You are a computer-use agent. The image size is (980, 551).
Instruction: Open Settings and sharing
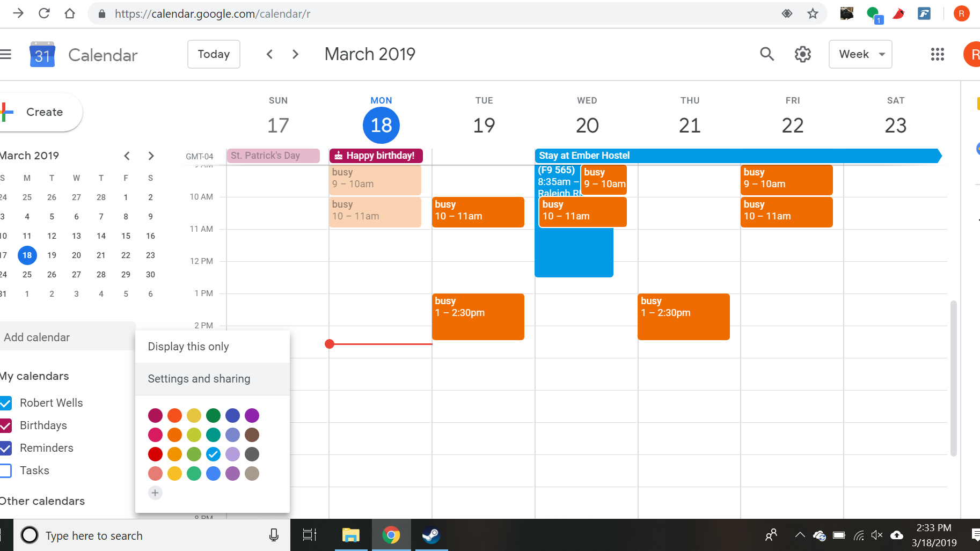pos(213,379)
